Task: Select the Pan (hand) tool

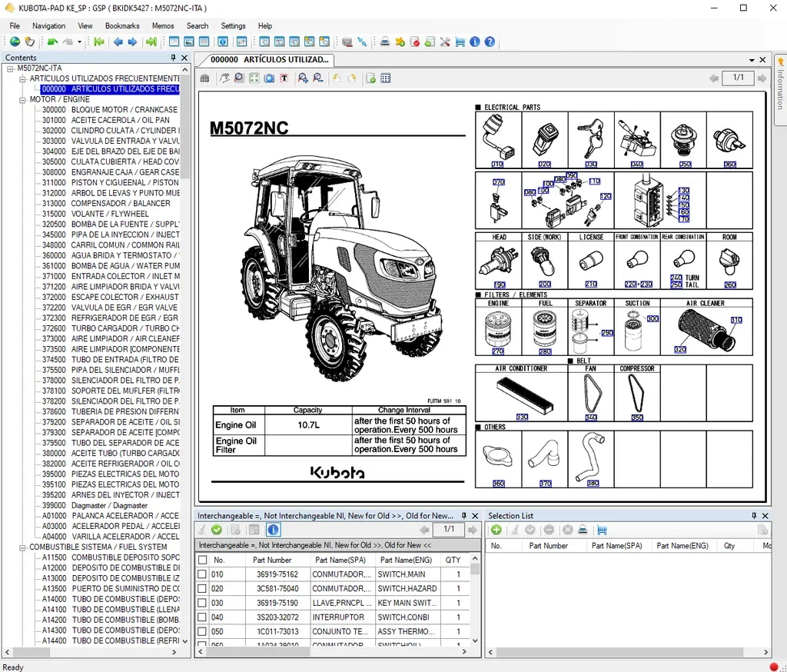Action: [x=224, y=78]
